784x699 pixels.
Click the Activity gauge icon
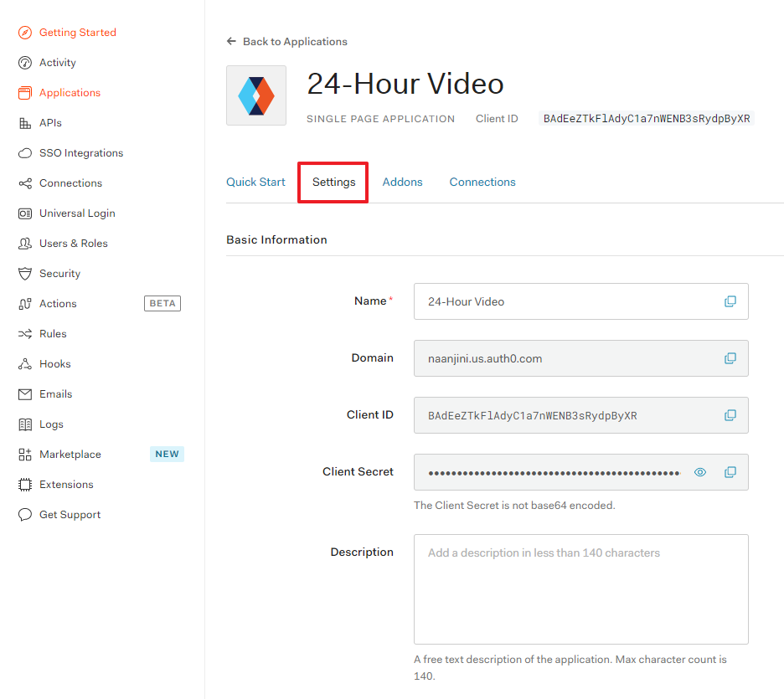point(25,63)
